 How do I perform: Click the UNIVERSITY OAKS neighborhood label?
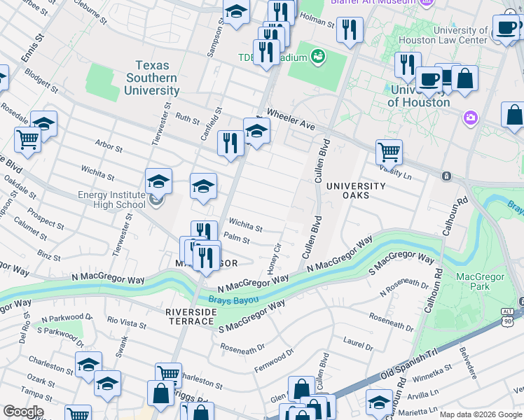coord(356,190)
